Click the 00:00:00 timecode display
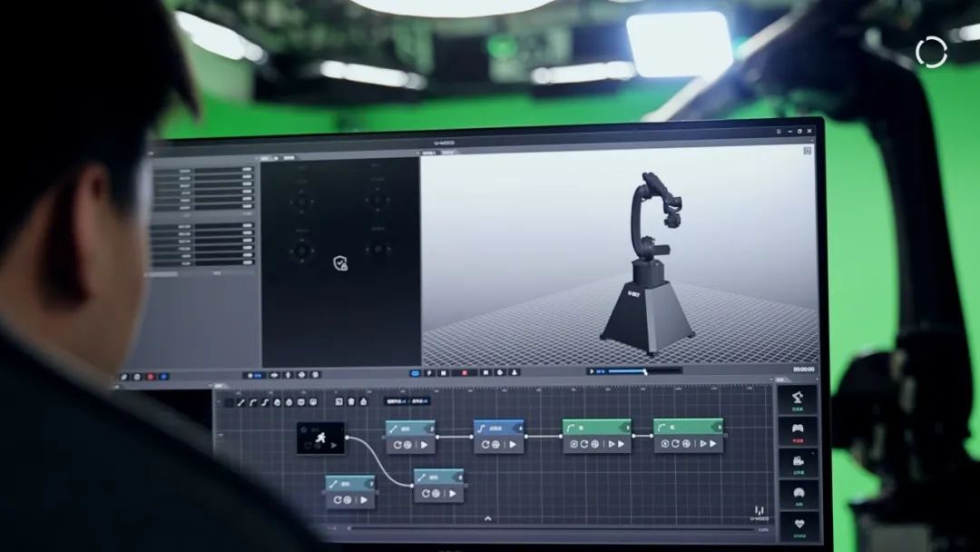Screen dimensions: 980x552 [x=803, y=370]
